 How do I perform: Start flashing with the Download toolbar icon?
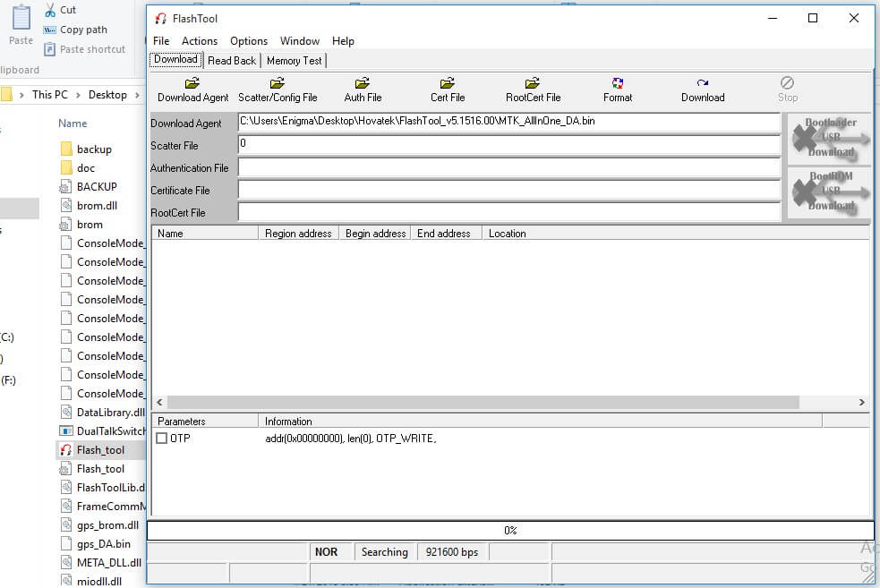pyautogui.click(x=703, y=89)
